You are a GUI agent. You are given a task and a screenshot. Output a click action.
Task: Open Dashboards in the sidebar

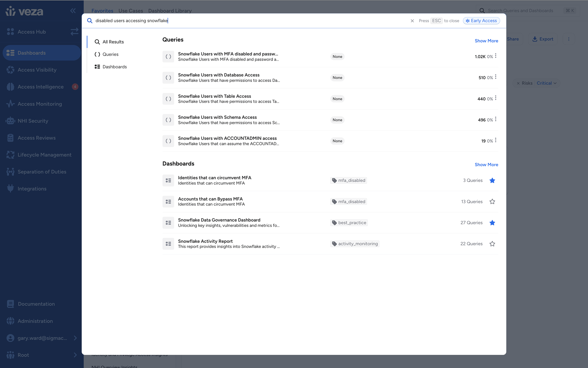42,53
